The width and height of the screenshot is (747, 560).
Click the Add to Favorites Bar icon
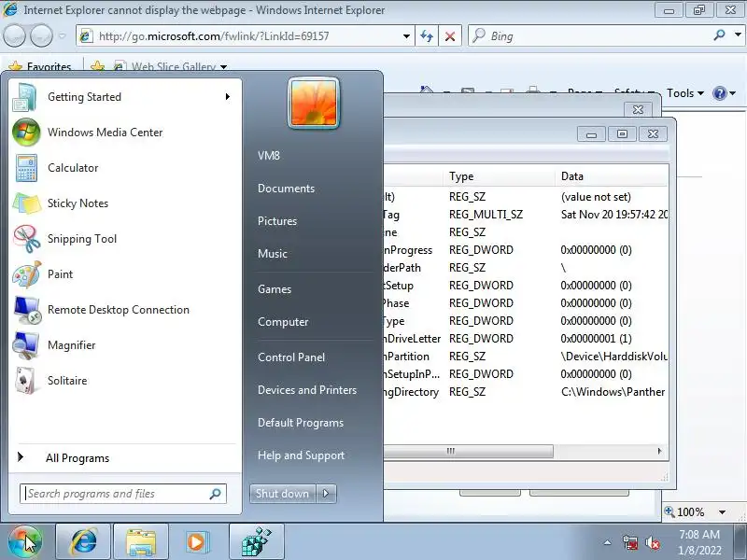(98, 66)
